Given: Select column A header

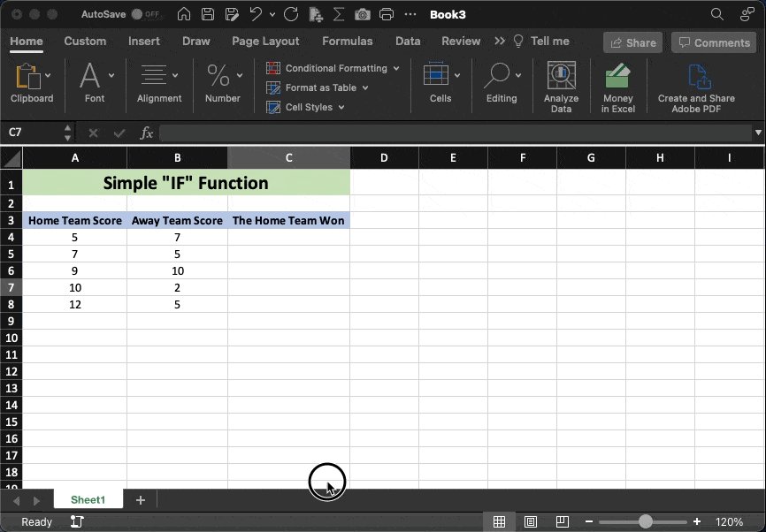Looking at the screenshot, I should click(x=75, y=158).
